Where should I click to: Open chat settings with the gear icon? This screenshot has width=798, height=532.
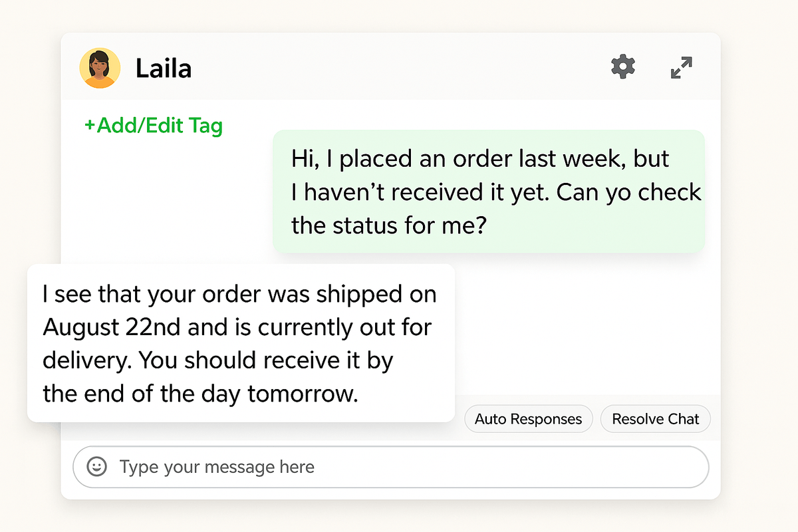coord(623,67)
